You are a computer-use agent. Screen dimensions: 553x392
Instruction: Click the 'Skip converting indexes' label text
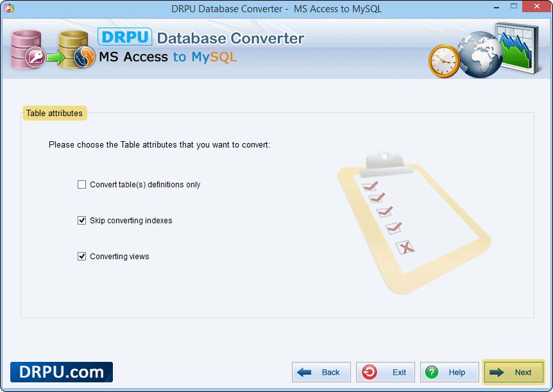point(131,221)
